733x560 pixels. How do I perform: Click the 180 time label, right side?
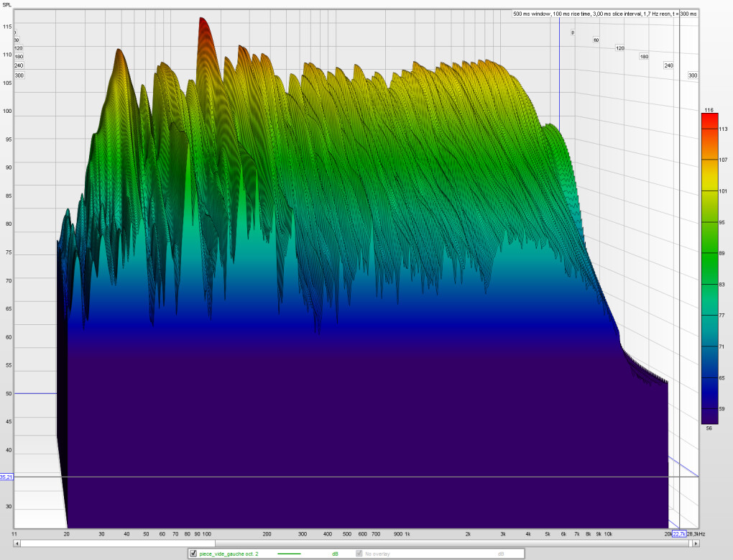click(x=644, y=57)
